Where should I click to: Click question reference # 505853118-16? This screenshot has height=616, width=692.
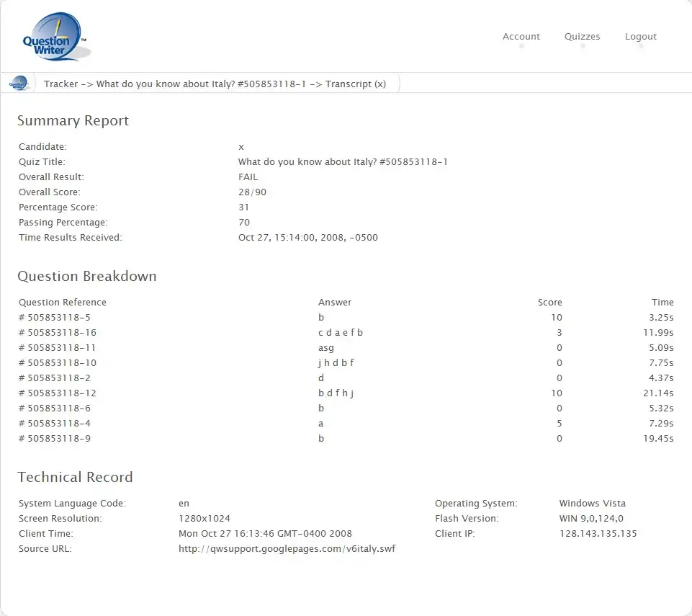[58, 333]
